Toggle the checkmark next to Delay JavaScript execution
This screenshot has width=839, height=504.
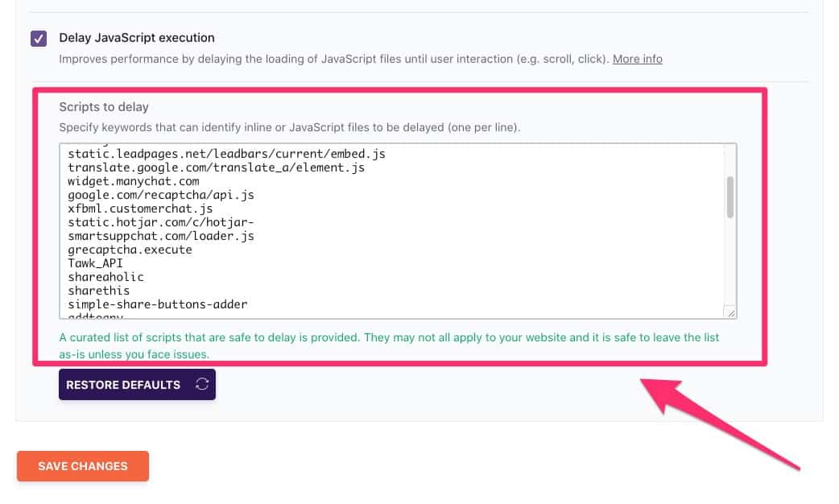[38, 38]
